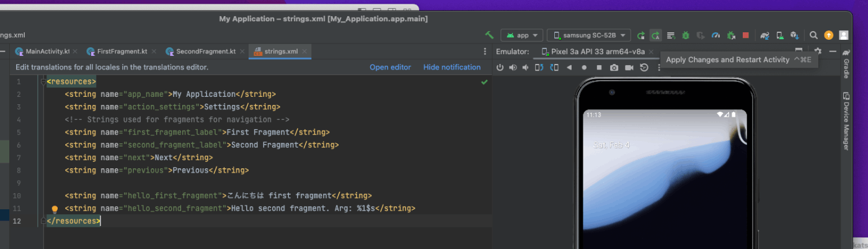Click the Make Project hammer icon
This screenshot has width=868, height=249.
[490, 35]
